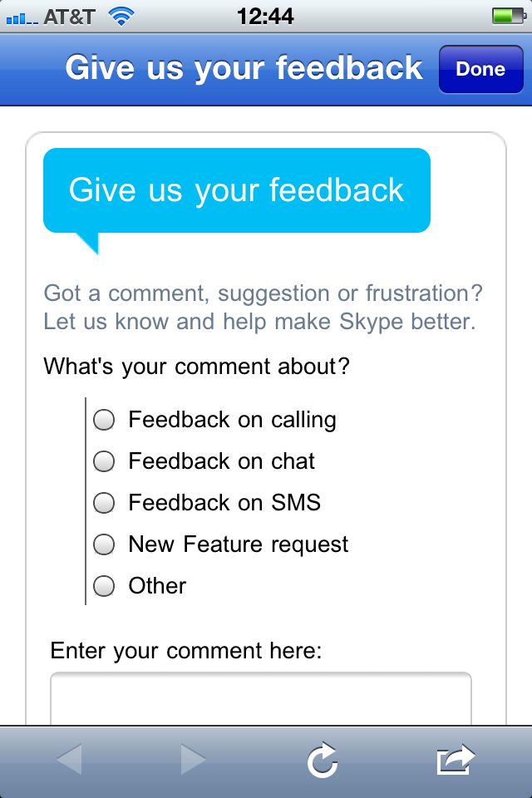
Task: Choose the Feedback on SMS radio button
Action: (x=104, y=503)
